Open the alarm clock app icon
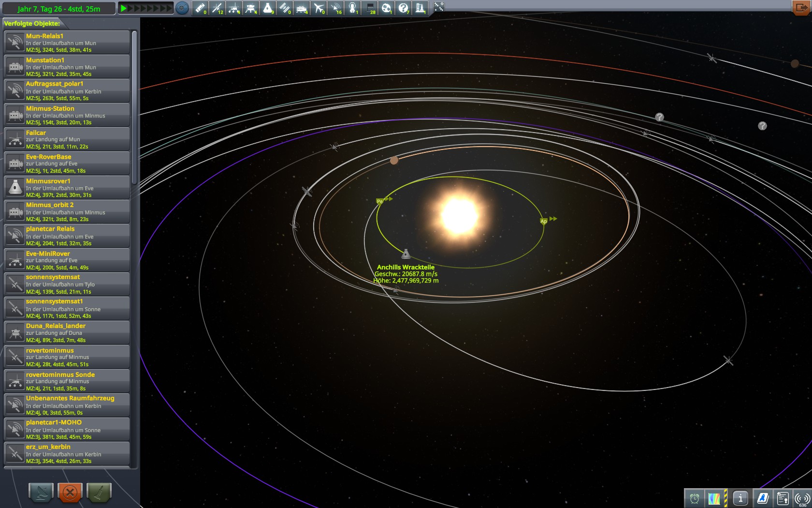 (695, 498)
